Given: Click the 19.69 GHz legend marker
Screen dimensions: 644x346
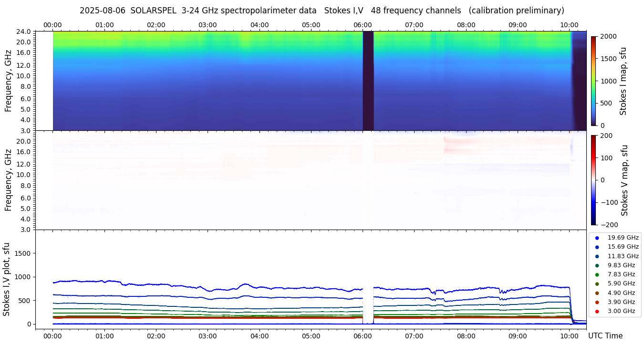Looking at the screenshot, I should (597, 238).
